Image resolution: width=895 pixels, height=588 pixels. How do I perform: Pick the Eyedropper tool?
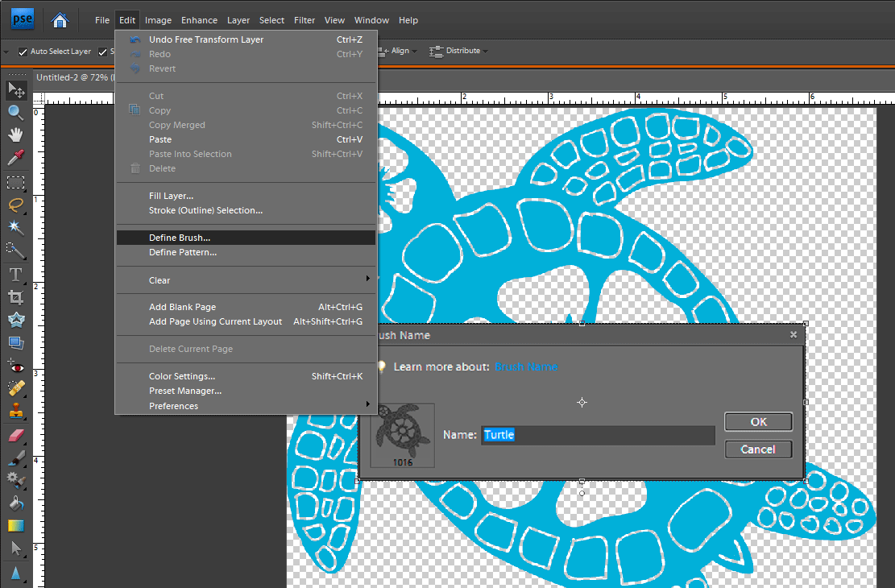click(x=15, y=158)
